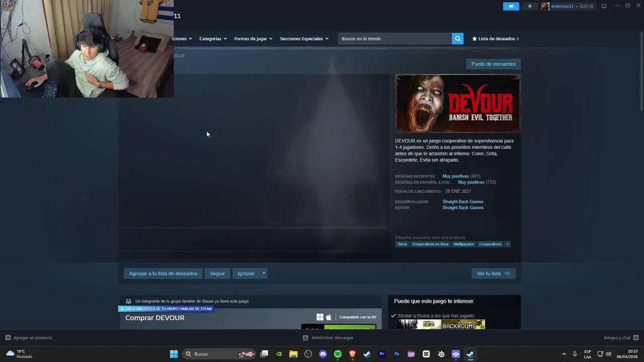
Task: Click Agregar a tu lista de deseados
Action: click(x=163, y=274)
